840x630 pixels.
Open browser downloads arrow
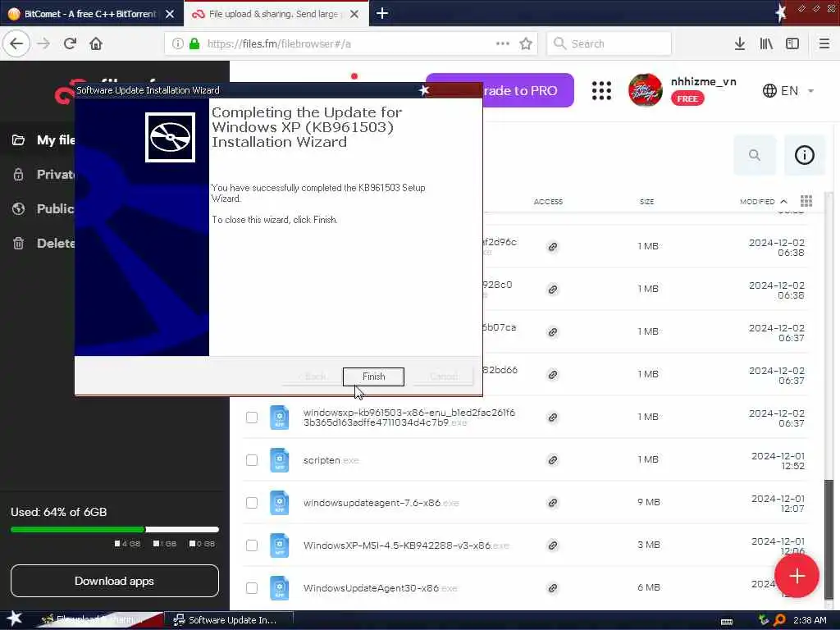click(x=740, y=44)
